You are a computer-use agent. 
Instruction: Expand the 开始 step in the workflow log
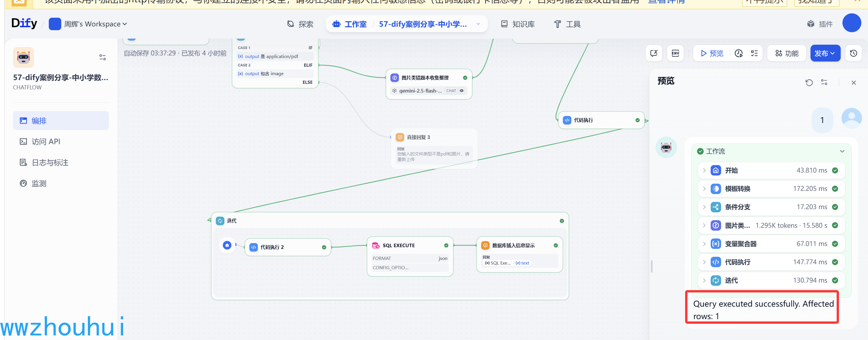click(x=704, y=170)
